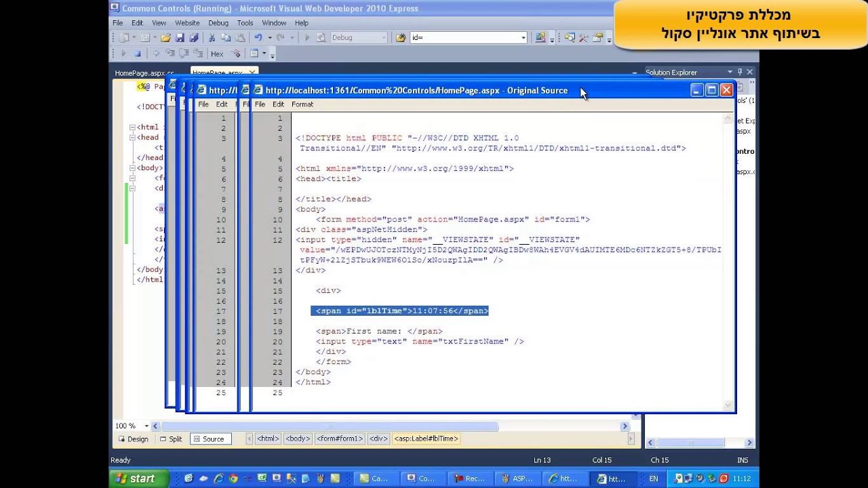
Task: Click the Find in Files icon
Action: [400, 38]
